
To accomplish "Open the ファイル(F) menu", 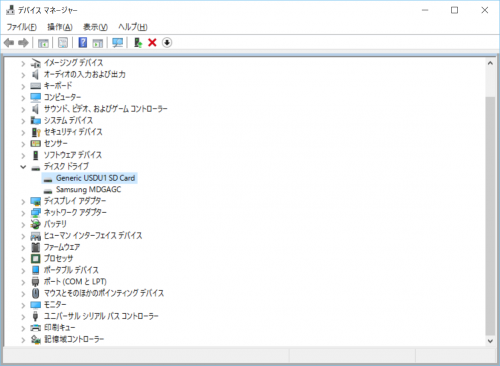I will tap(22, 27).
